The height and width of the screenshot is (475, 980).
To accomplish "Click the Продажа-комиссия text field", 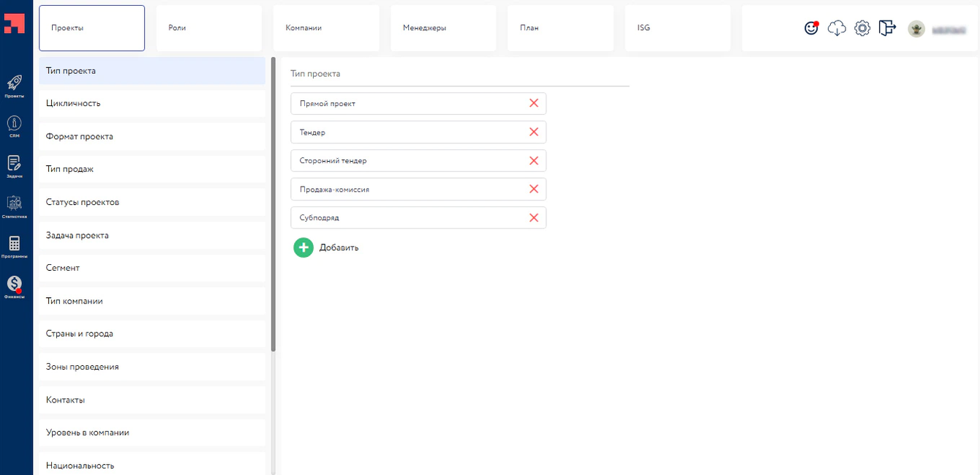I will pyautogui.click(x=418, y=189).
